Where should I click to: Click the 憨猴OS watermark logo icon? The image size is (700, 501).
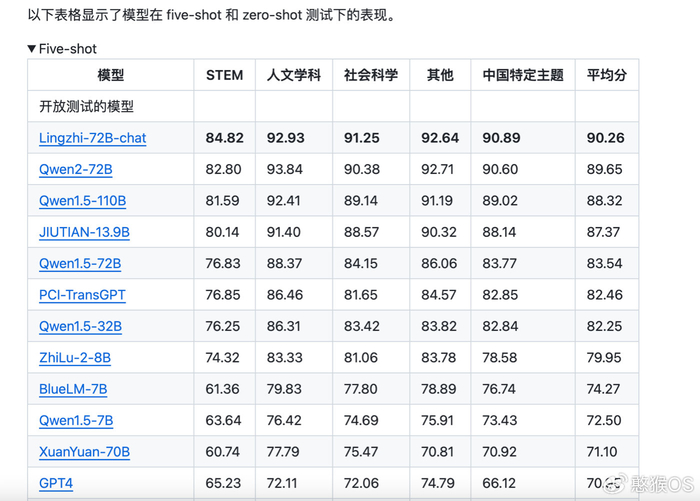click(617, 485)
